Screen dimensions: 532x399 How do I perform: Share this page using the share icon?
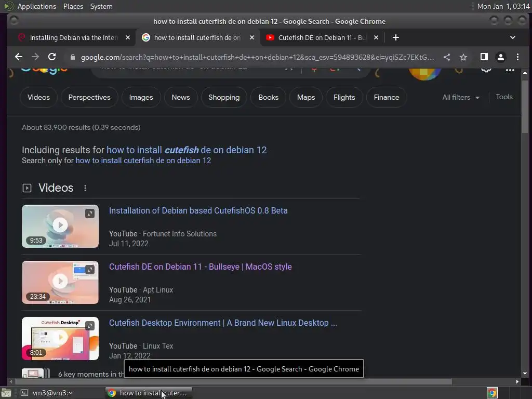447,57
